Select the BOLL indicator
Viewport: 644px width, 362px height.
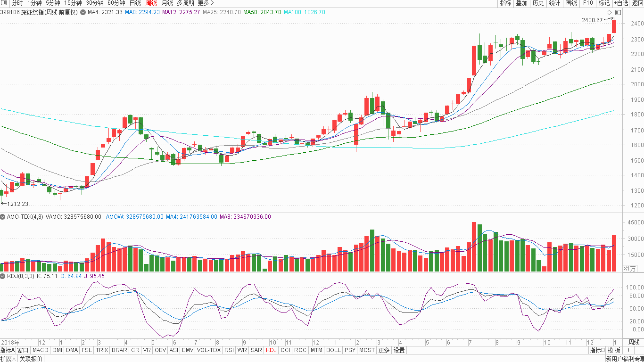coord(333,350)
